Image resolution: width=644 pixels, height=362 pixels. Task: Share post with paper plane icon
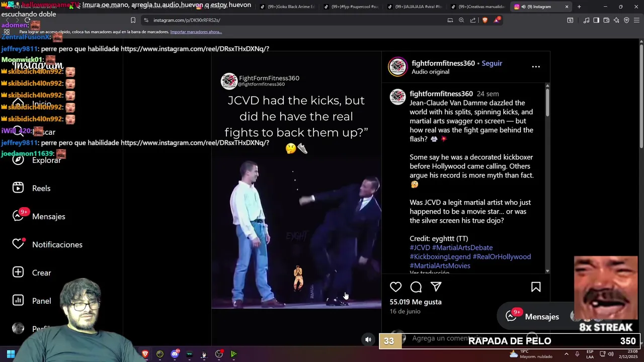[436, 287]
